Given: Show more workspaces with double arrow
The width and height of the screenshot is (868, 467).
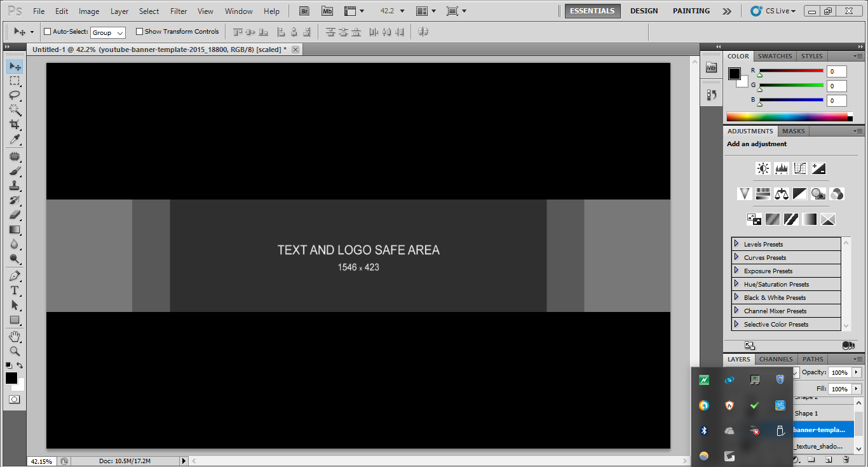Looking at the screenshot, I should [727, 11].
